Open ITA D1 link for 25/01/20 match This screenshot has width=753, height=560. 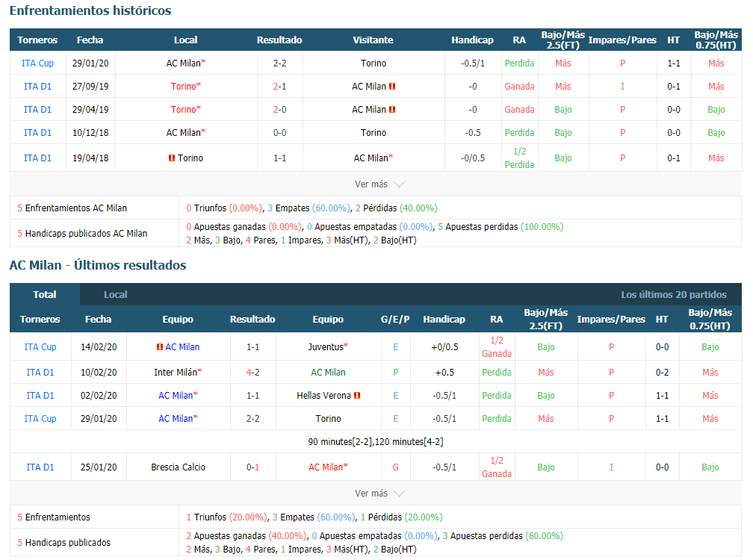pyautogui.click(x=40, y=467)
